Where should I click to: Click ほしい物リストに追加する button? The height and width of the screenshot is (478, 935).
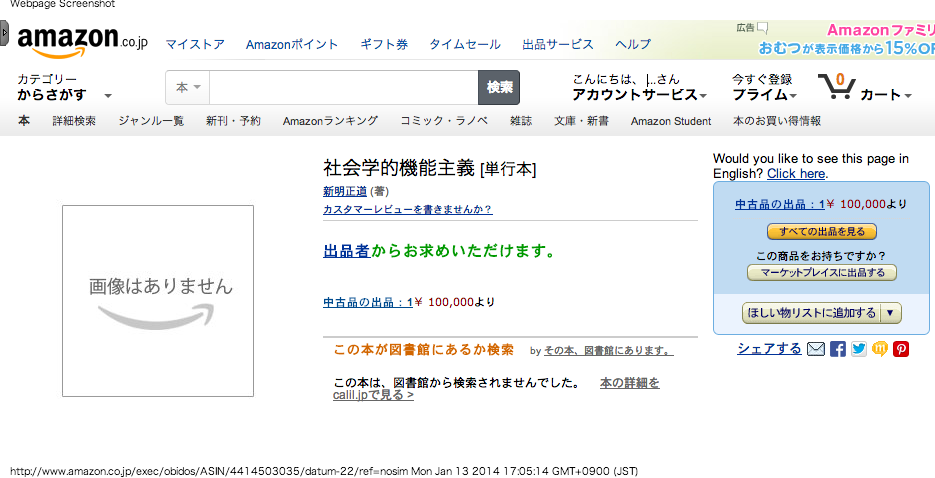(811, 313)
